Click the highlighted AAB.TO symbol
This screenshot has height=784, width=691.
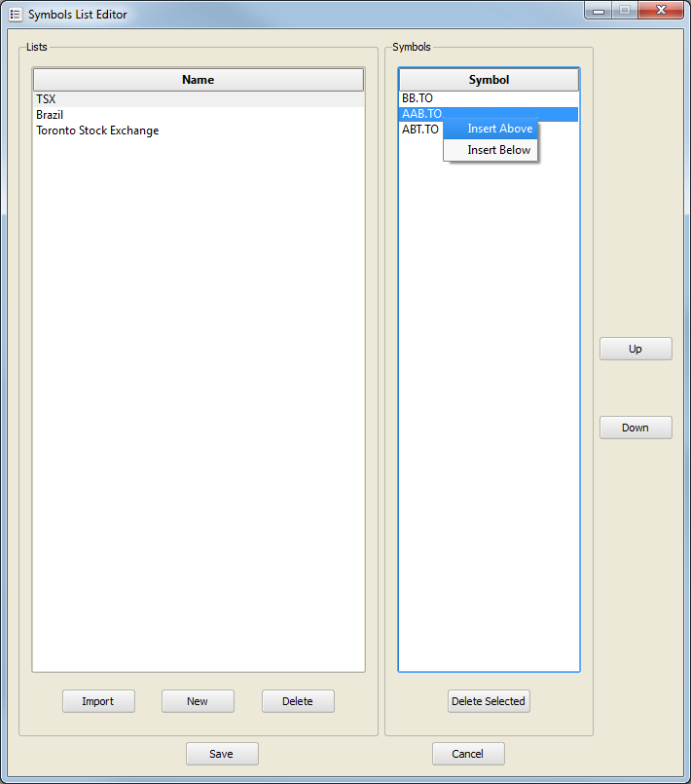[x=420, y=115]
